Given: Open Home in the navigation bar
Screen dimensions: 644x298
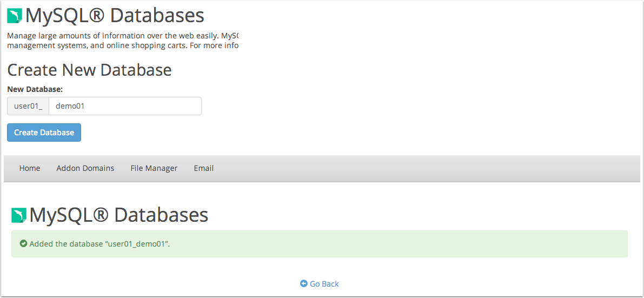Looking at the screenshot, I should [x=30, y=168].
